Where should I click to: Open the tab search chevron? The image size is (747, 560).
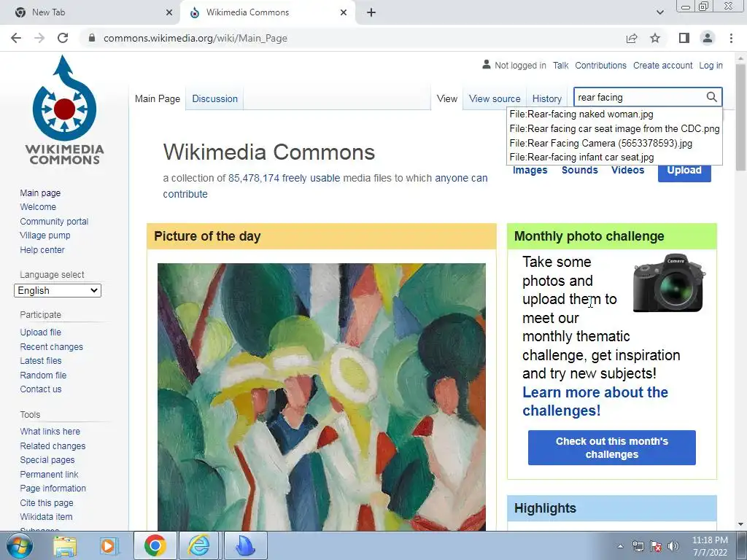tap(659, 12)
